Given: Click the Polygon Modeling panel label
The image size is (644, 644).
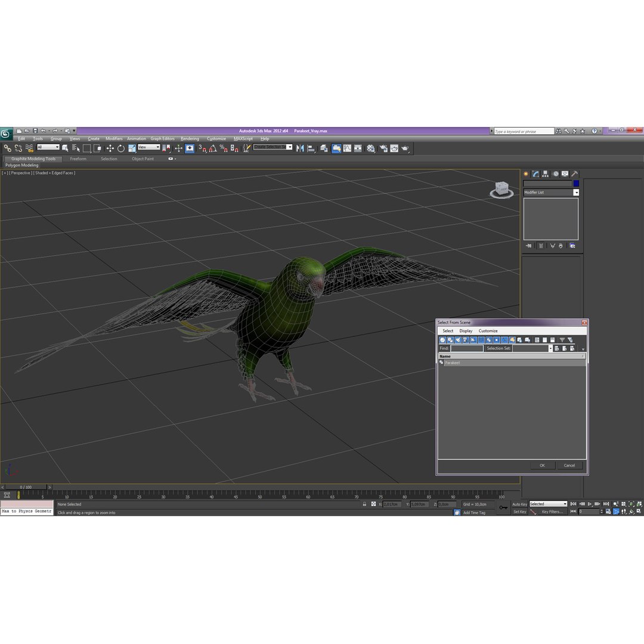Looking at the screenshot, I should 22,165.
